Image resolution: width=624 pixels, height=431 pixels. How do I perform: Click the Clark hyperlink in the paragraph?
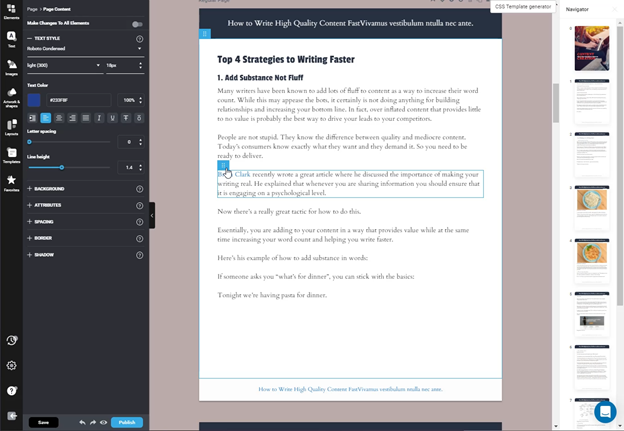tap(242, 174)
